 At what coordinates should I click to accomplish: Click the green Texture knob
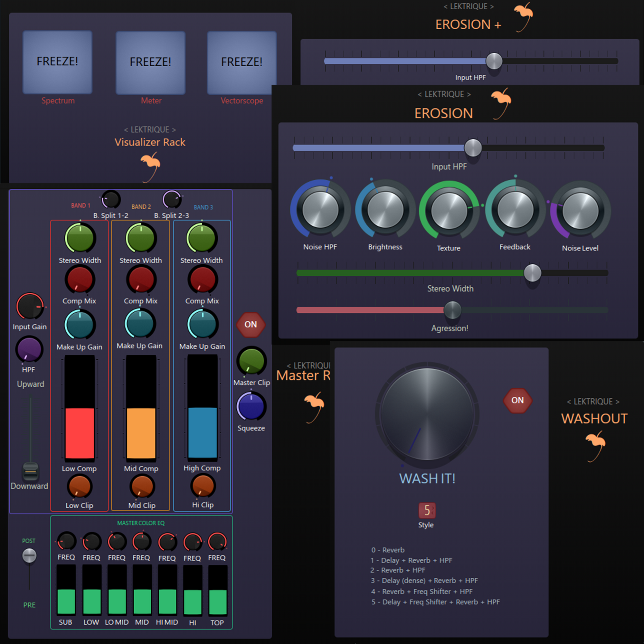[449, 211]
